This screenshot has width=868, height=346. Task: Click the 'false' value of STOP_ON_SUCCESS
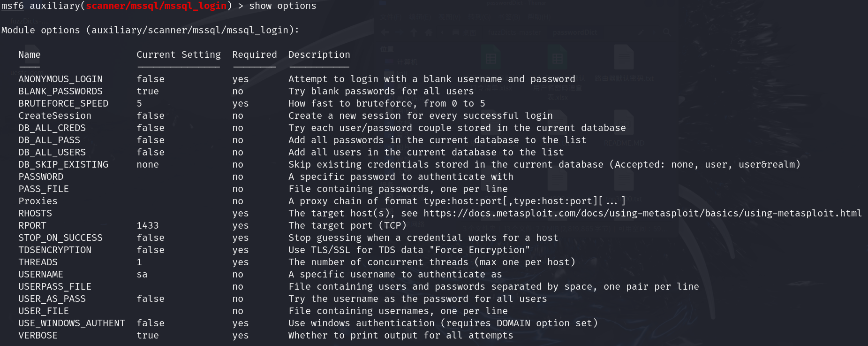pyautogui.click(x=151, y=238)
